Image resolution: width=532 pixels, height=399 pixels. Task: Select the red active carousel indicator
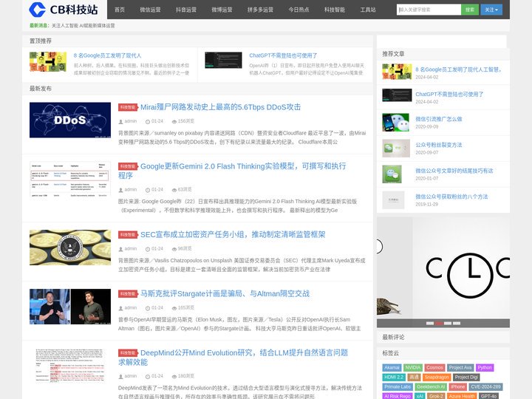click(x=439, y=324)
